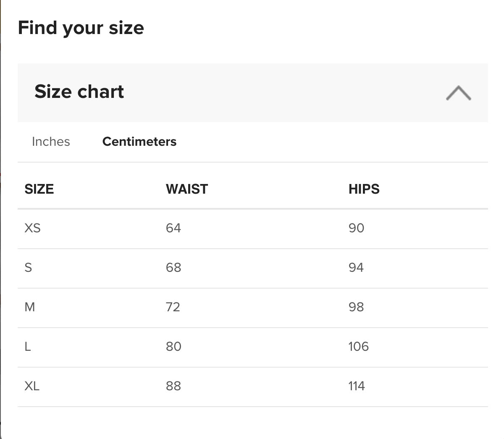This screenshot has width=504, height=439.
Task: Click waist value 72 for M
Action: (173, 307)
